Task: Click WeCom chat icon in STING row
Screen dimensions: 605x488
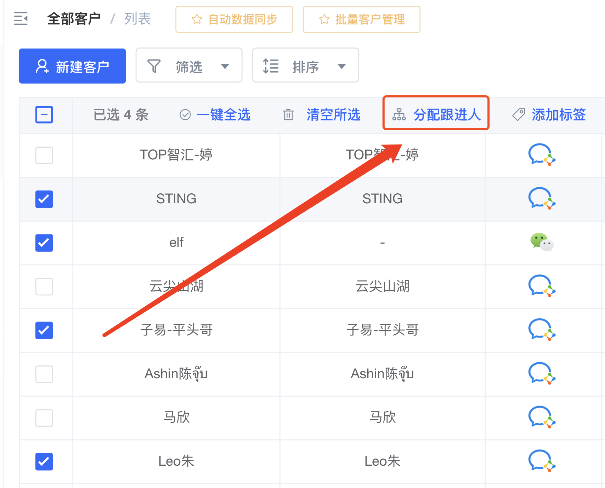Action: point(542,199)
